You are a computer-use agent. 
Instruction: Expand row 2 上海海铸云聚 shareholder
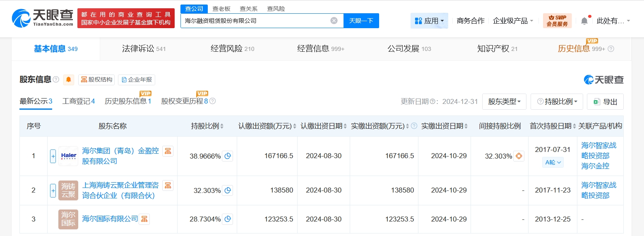point(53,190)
